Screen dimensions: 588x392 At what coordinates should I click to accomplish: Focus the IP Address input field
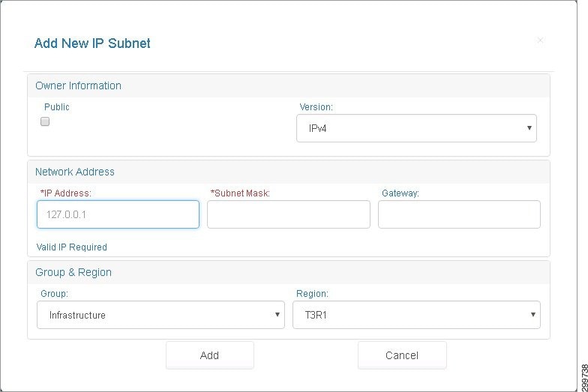(118, 214)
